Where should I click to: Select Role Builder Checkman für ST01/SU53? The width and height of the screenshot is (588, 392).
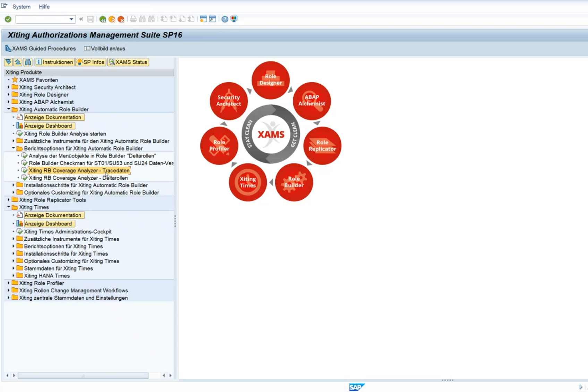tap(101, 163)
